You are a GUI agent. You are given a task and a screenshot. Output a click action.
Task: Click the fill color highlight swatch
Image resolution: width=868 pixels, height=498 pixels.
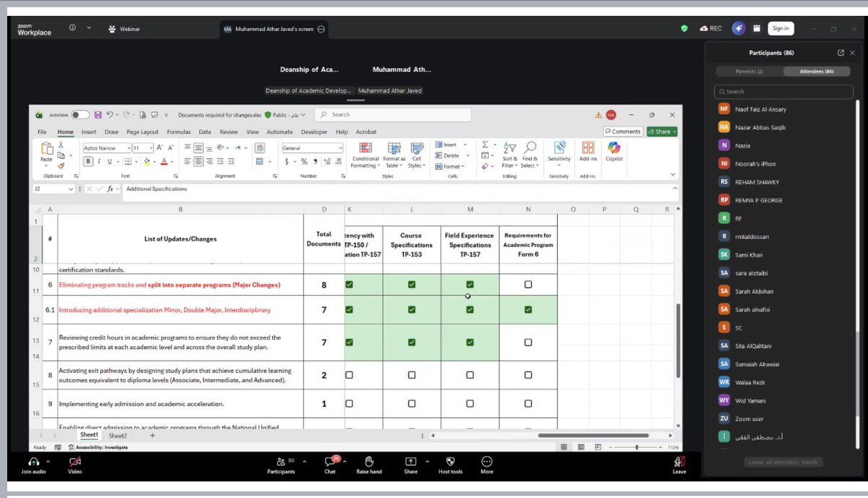click(x=147, y=161)
